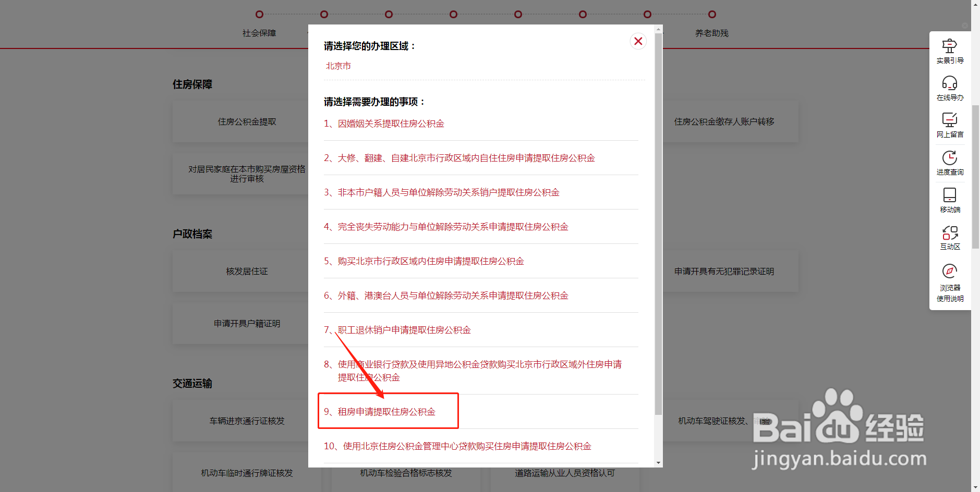The image size is (980, 492).
Task: Switch to the 养老助残 step tab
Action: coord(711,33)
